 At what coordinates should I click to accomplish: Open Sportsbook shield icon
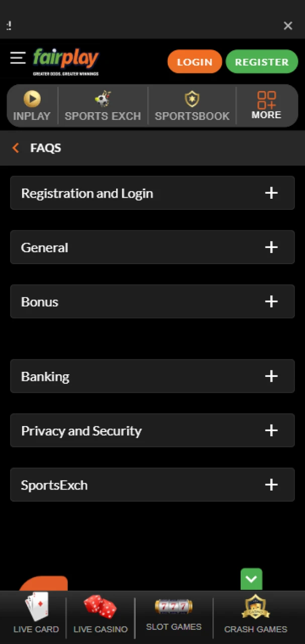[192, 99]
